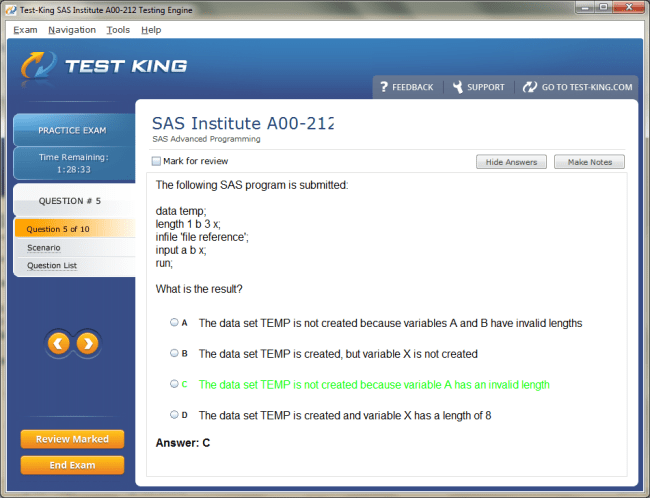
Task: Open the Navigation menu
Action: pyautogui.click(x=72, y=30)
